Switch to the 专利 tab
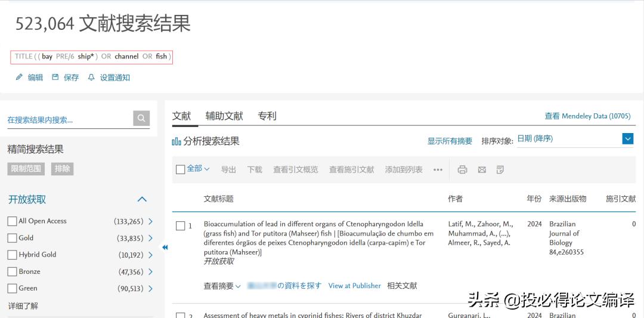644x318 pixels. coord(267,116)
